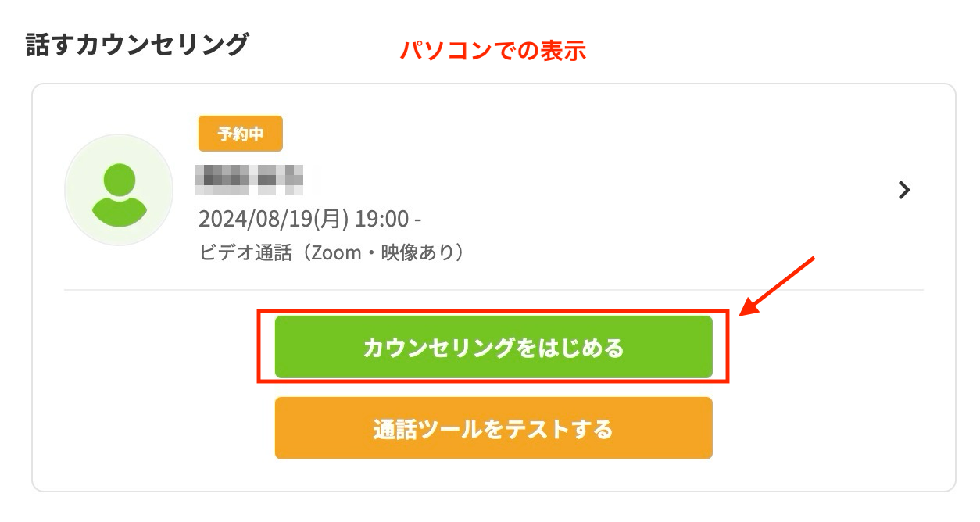Click empty space left of the green button
The width and height of the screenshot is (980, 522).
click(156, 347)
